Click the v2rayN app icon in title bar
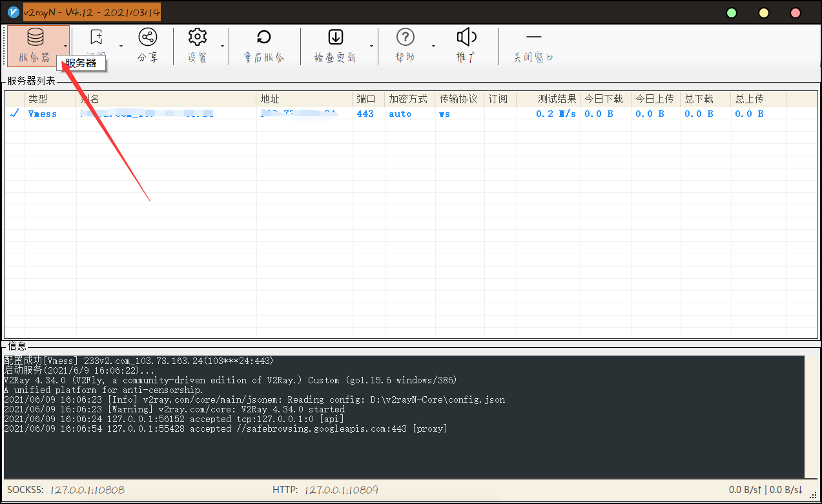Viewport: 822px width, 504px height. (x=13, y=12)
